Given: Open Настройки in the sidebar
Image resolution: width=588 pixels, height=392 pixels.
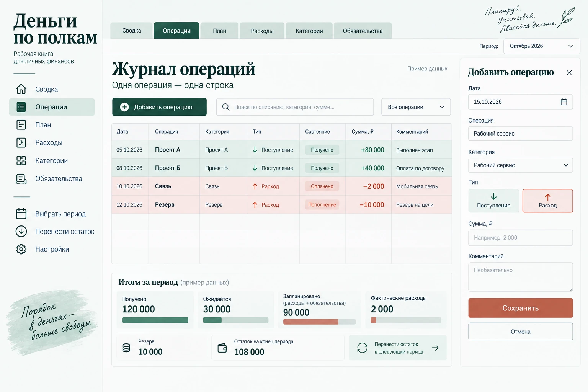Looking at the screenshot, I should [52, 249].
